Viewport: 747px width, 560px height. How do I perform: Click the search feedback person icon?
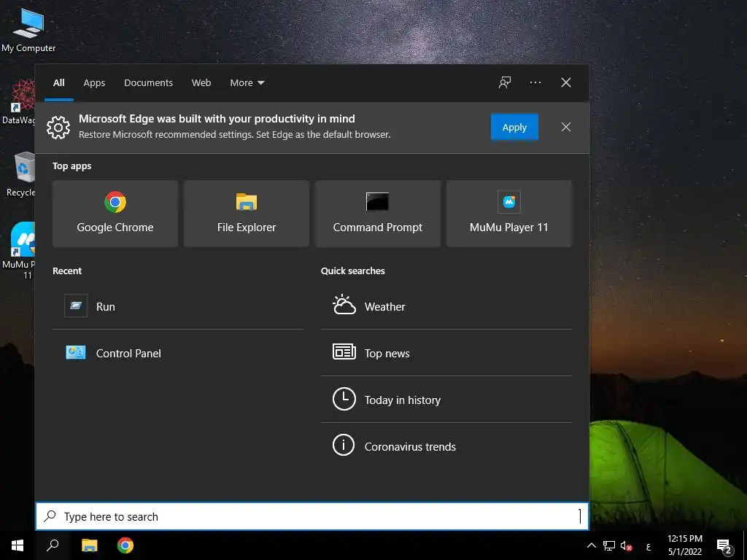(x=505, y=82)
